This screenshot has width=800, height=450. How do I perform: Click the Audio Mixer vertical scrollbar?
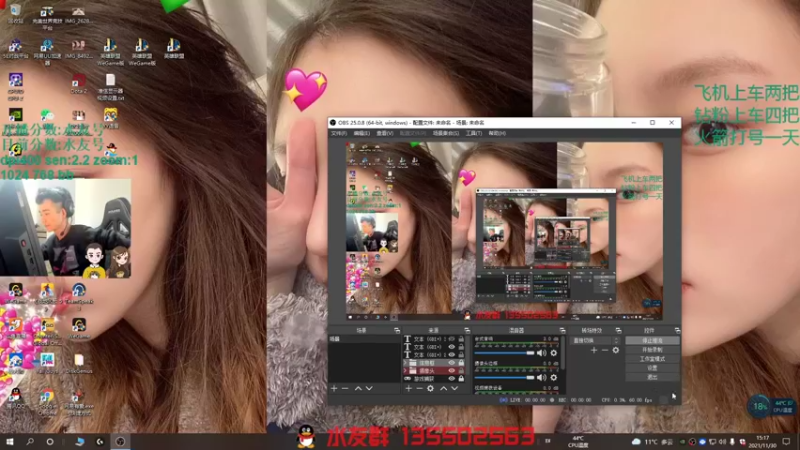[564, 352]
